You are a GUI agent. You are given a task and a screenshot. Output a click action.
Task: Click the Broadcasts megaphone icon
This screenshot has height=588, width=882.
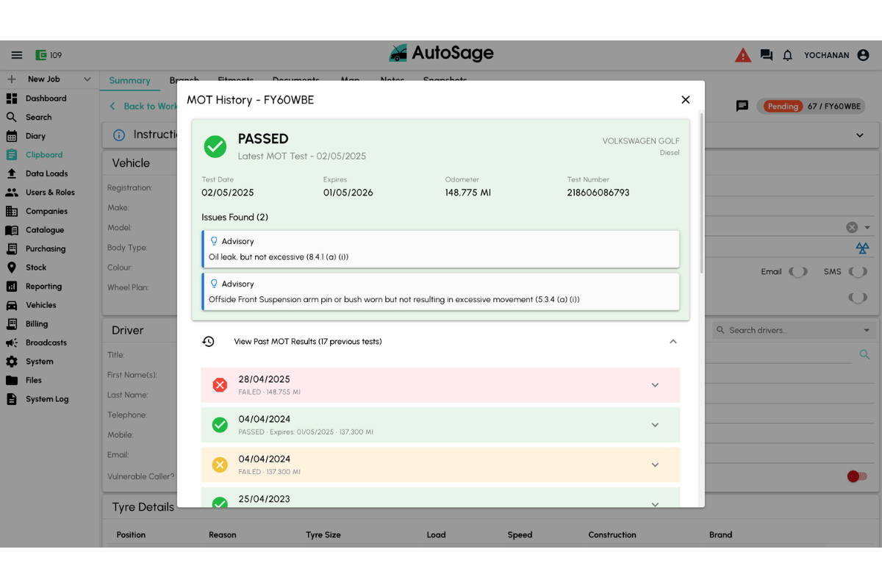click(x=12, y=343)
